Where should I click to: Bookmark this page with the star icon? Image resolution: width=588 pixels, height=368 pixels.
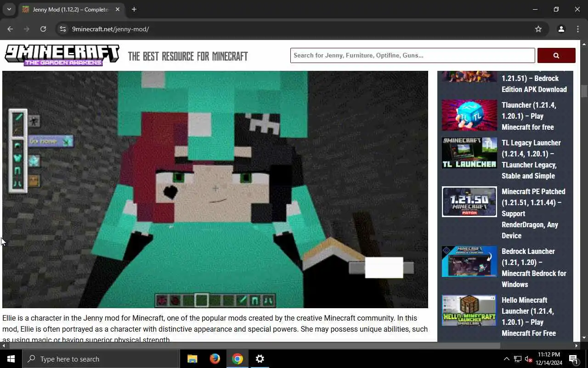pos(538,29)
